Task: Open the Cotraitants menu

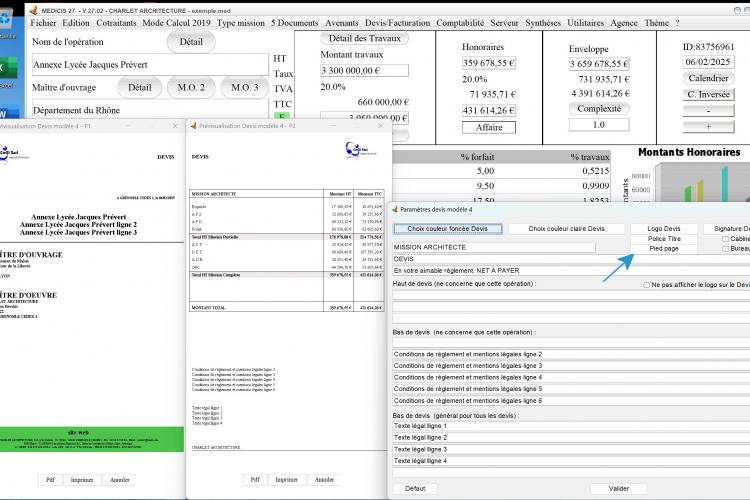Action: (116, 23)
